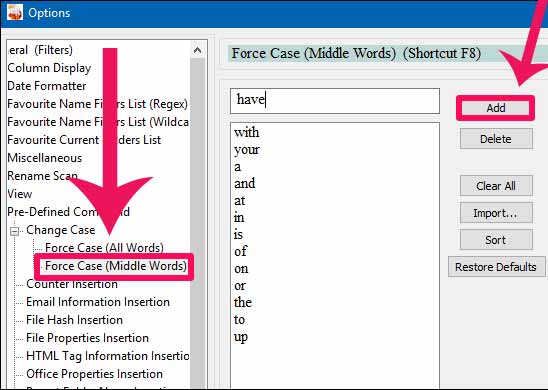
Task: Open Date Formatter options
Action: 47,86
